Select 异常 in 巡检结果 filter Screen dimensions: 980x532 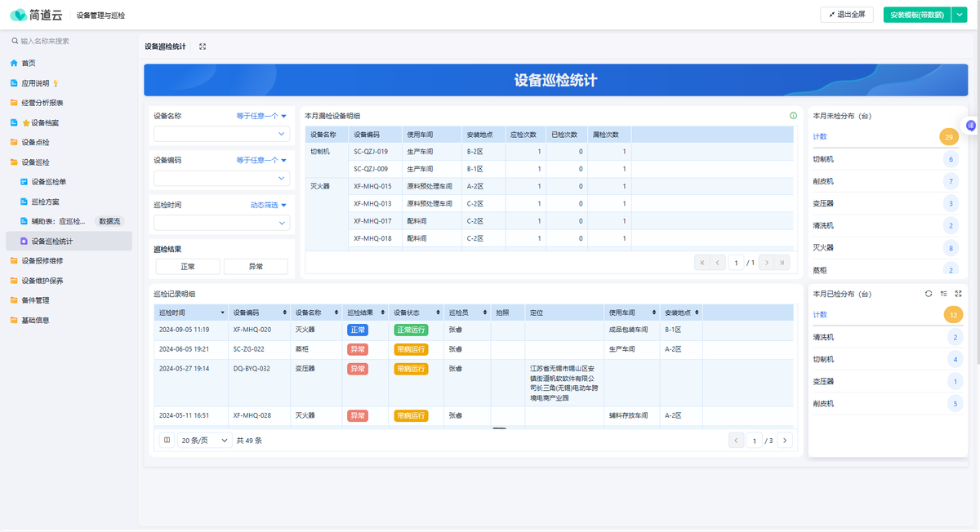tap(256, 267)
